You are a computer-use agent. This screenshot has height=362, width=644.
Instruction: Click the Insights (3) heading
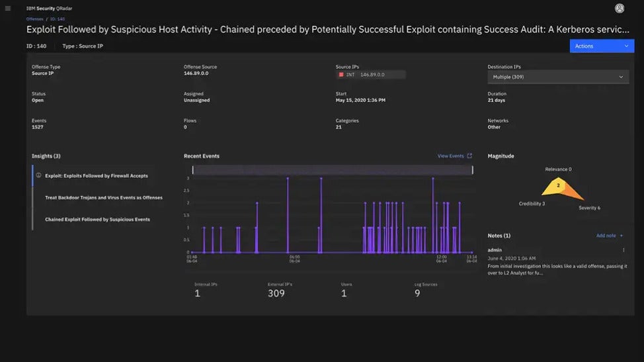pyautogui.click(x=46, y=156)
